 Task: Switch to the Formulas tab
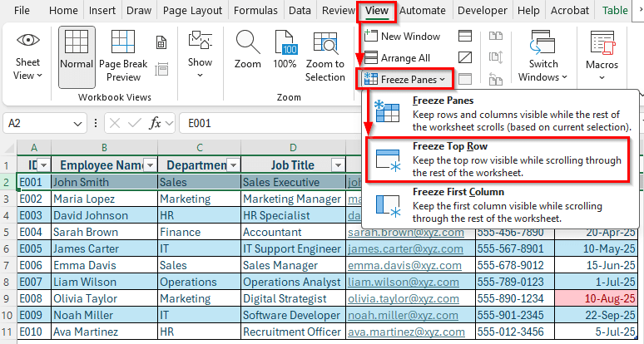tap(255, 10)
